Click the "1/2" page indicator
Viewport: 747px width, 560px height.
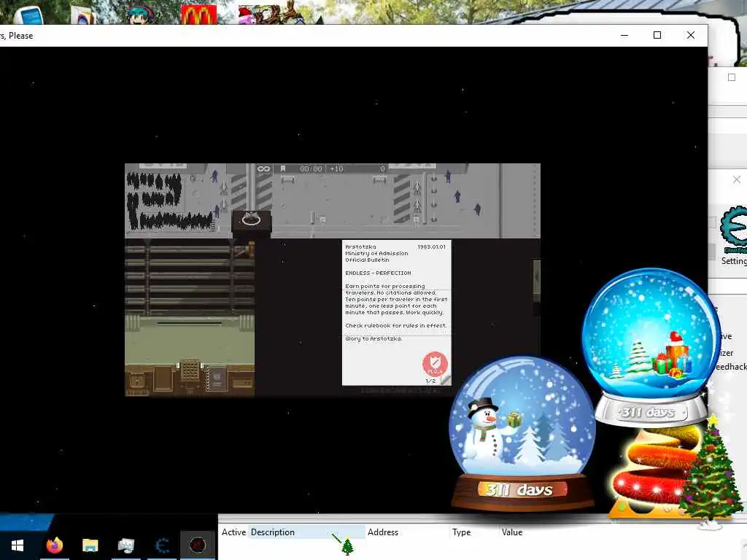click(x=430, y=381)
